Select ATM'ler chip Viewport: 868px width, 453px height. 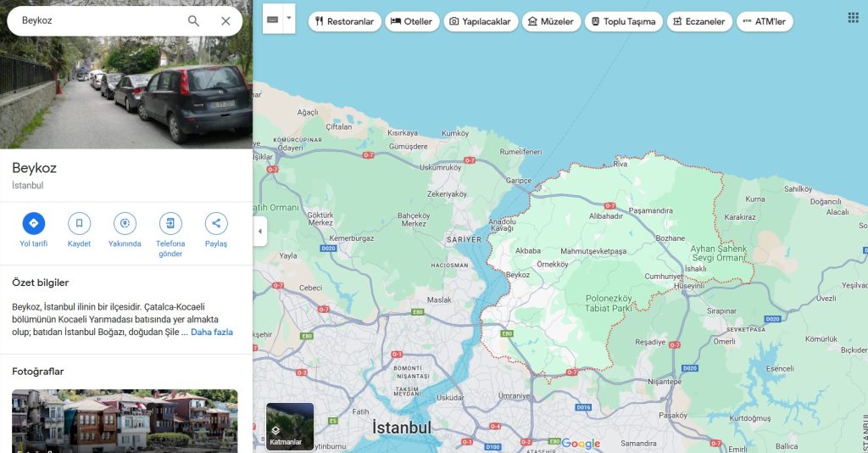[x=765, y=21]
